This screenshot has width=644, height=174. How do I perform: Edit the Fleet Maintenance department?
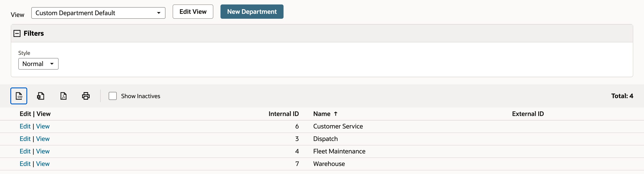tap(25, 151)
